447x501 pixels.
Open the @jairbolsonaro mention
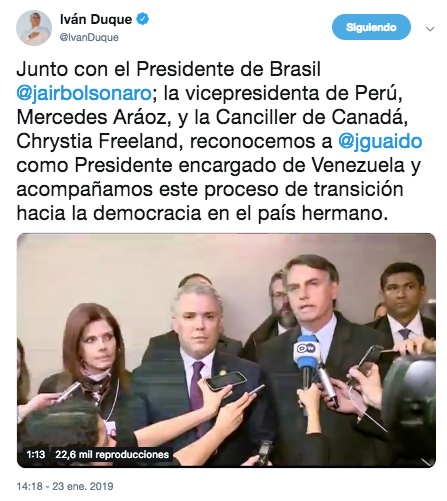(84, 93)
